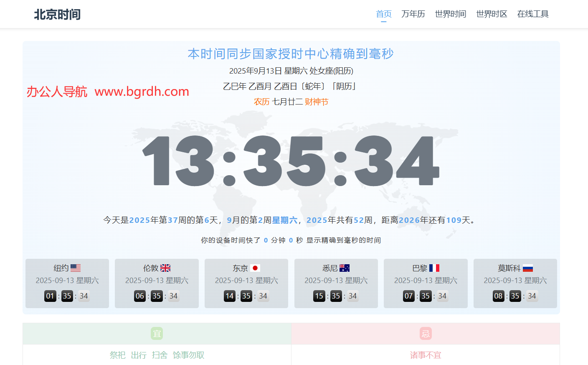Viewport: 588px width, 365px height.
Task: Open the 万年历 menu item
Action: tap(413, 14)
